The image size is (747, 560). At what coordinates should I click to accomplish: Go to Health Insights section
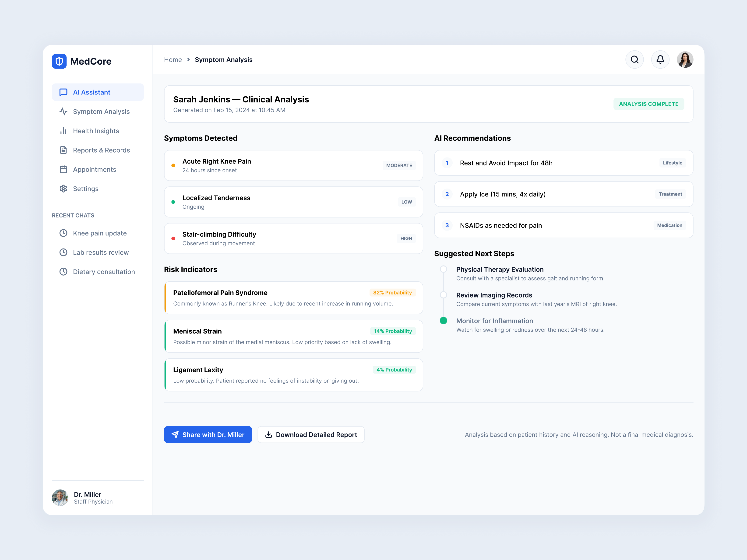98,131
